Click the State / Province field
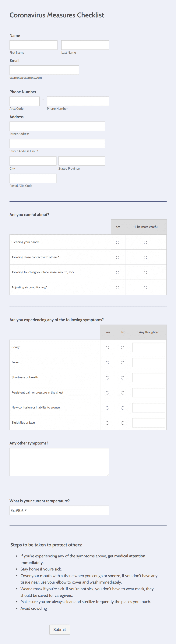The image size is (176, 644). [82, 161]
